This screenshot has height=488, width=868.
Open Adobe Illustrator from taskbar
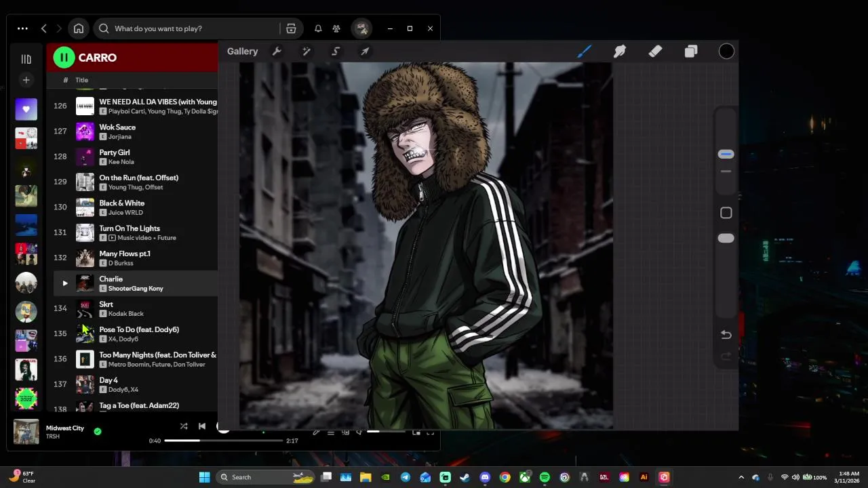[x=644, y=477]
